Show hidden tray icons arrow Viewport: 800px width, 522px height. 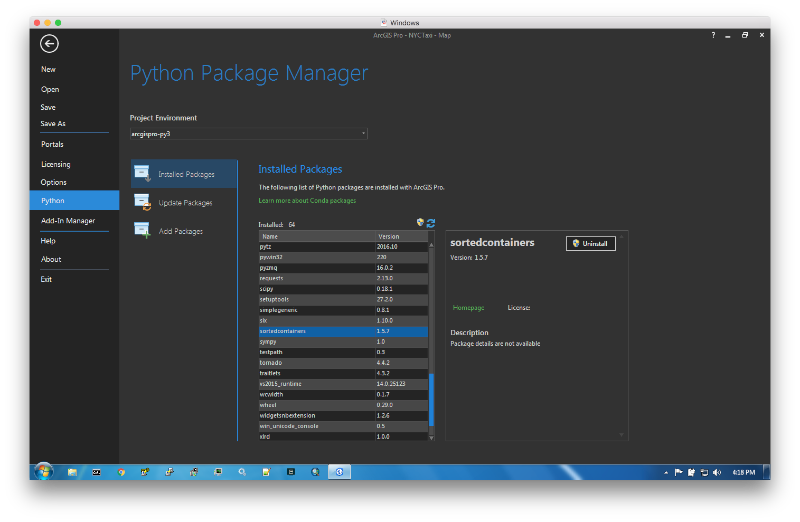[x=666, y=473]
